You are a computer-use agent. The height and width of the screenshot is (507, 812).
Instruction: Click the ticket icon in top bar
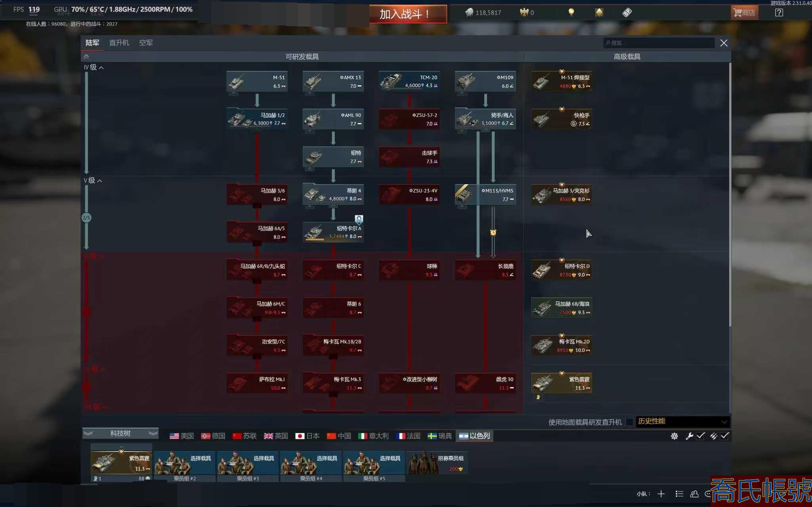click(627, 12)
